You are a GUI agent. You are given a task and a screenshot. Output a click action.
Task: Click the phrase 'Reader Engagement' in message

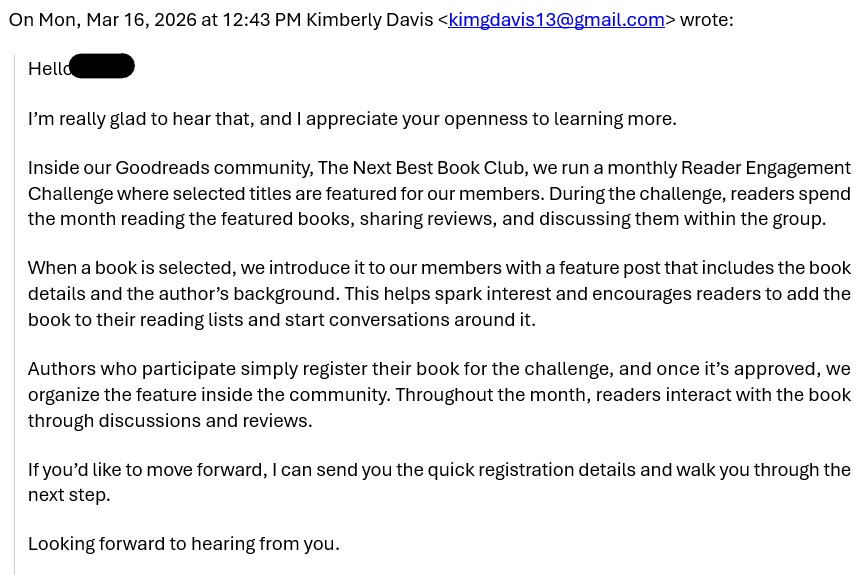click(x=766, y=168)
